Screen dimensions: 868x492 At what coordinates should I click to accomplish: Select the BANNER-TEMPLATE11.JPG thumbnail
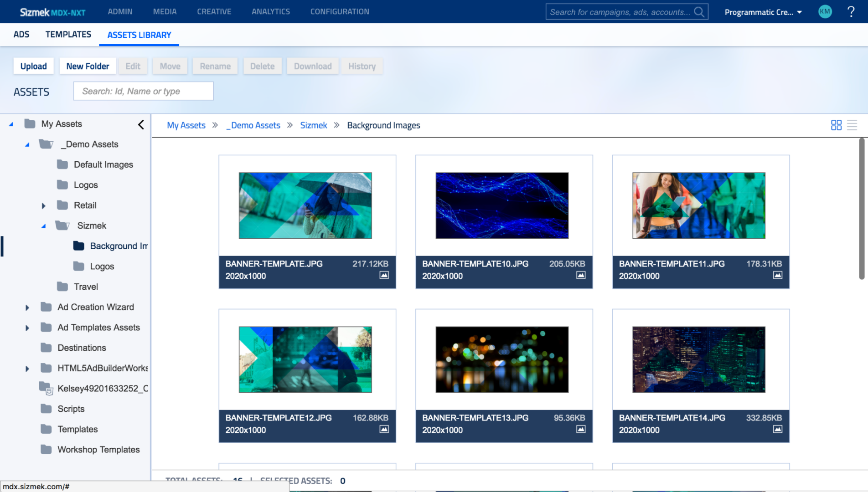coord(699,205)
